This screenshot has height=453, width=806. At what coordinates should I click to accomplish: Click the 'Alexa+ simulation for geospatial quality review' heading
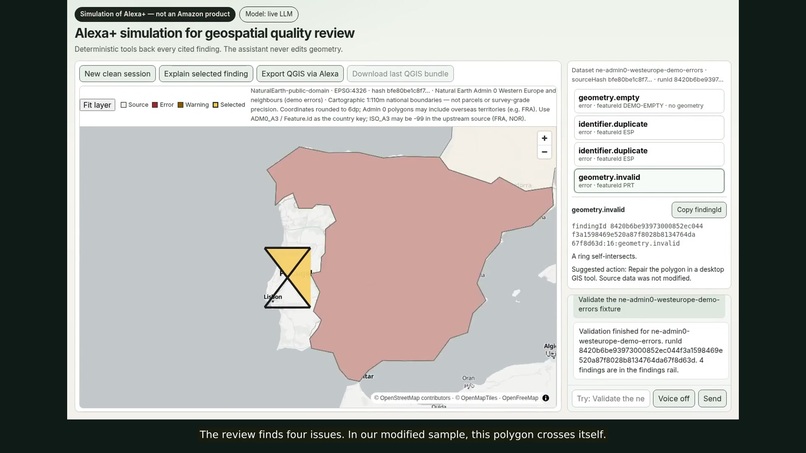click(x=214, y=33)
